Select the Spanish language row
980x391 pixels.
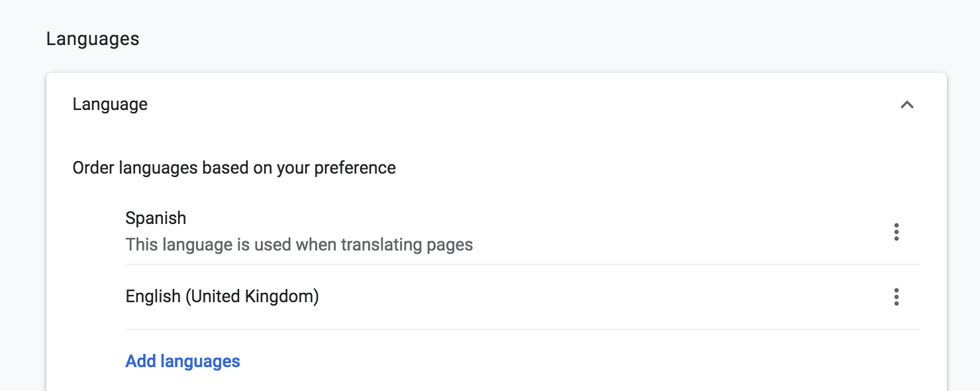click(x=156, y=218)
